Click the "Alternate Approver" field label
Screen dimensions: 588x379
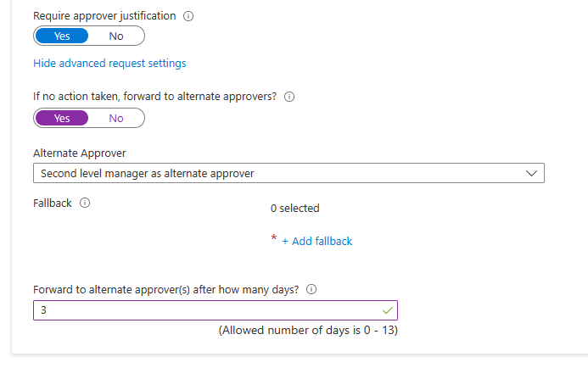point(79,153)
